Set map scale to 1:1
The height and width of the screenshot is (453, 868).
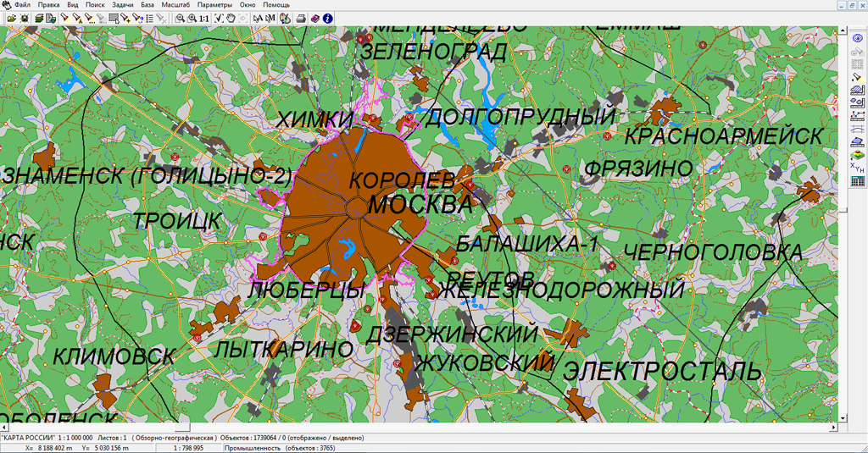(204, 19)
